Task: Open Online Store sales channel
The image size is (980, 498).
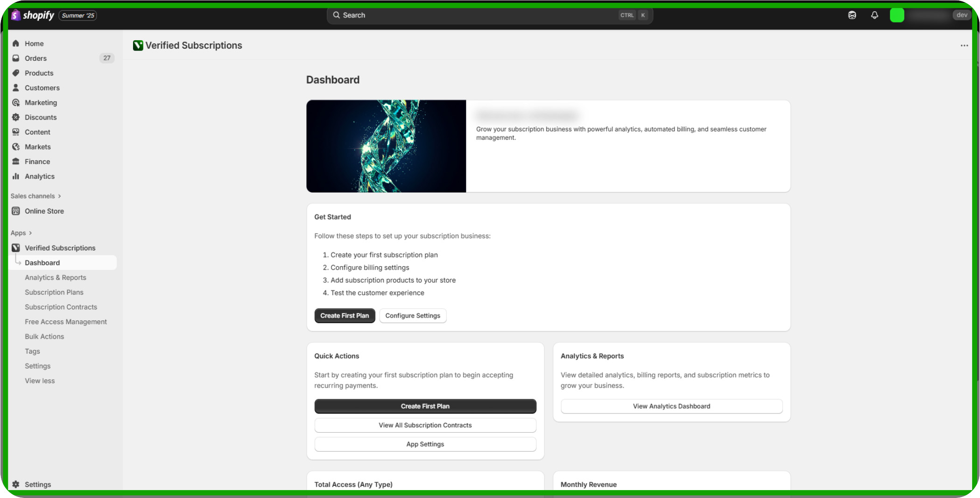Action: 44,211
